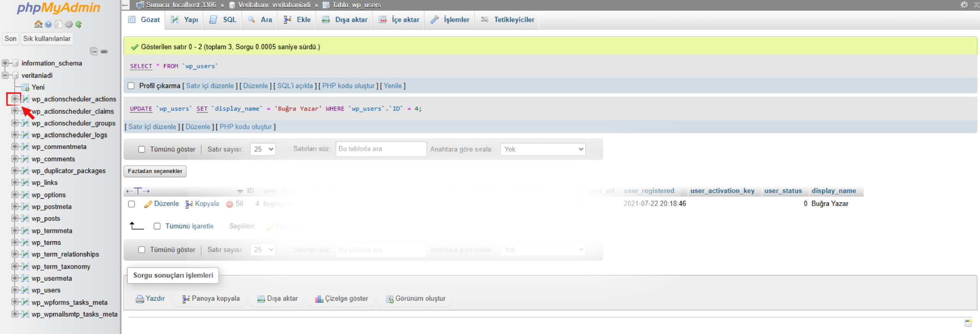Viewport: 980px width, 334px height.
Task: Click the Çizelge göster chart icon
Action: [319, 299]
